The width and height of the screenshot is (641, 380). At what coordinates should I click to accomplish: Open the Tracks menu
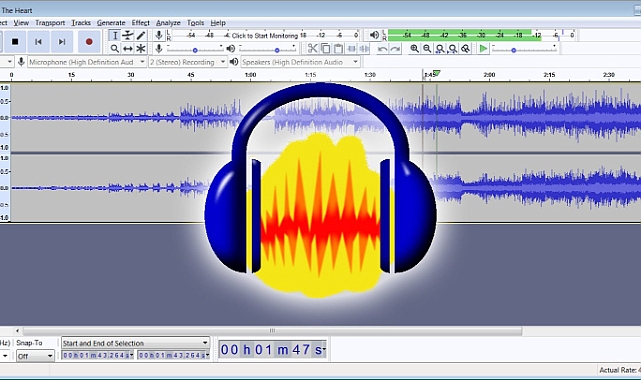point(81,23)
